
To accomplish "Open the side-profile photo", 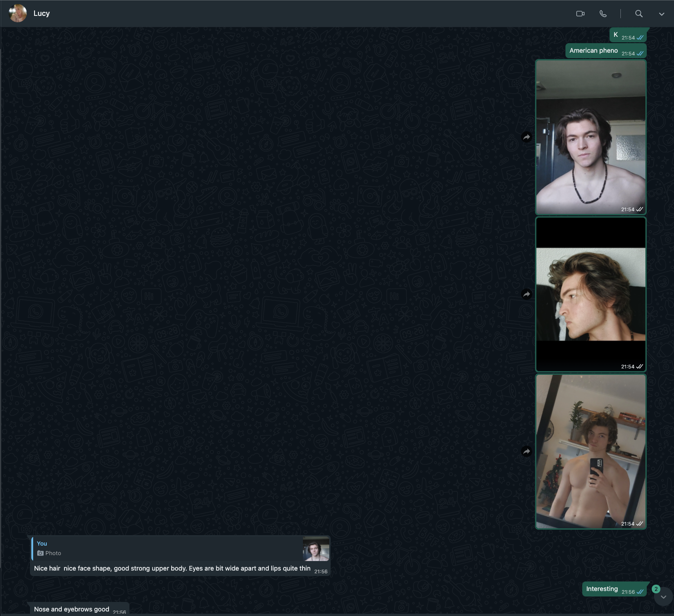I will tap(590, 294).
